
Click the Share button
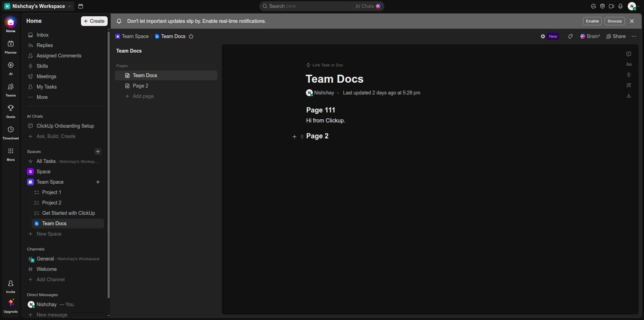click(616, 36)
